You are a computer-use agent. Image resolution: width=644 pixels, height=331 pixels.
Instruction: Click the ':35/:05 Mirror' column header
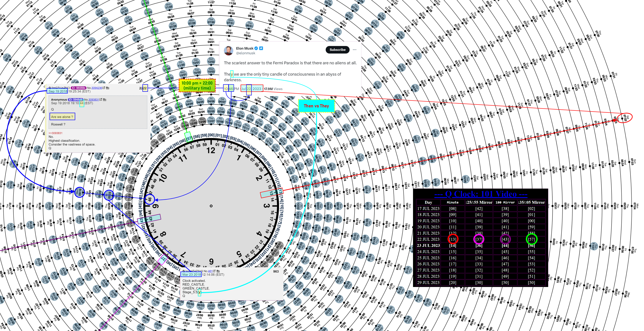click(x=531, y=202)
